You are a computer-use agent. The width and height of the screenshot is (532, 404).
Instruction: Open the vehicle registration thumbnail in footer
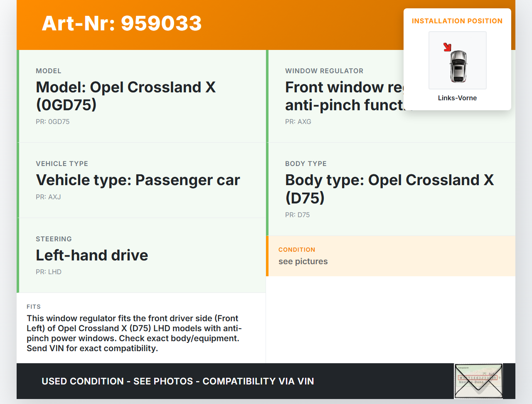tap(478, 381)
